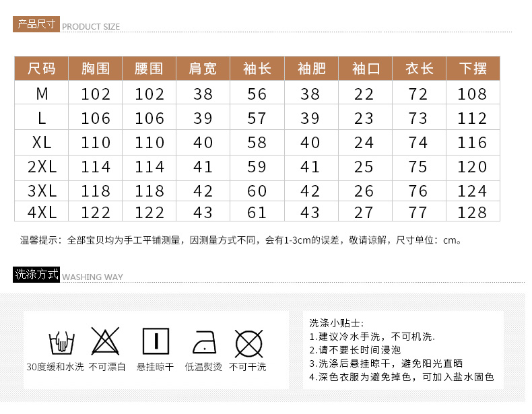Click the 下摆 value 108

tap(472, 94)
